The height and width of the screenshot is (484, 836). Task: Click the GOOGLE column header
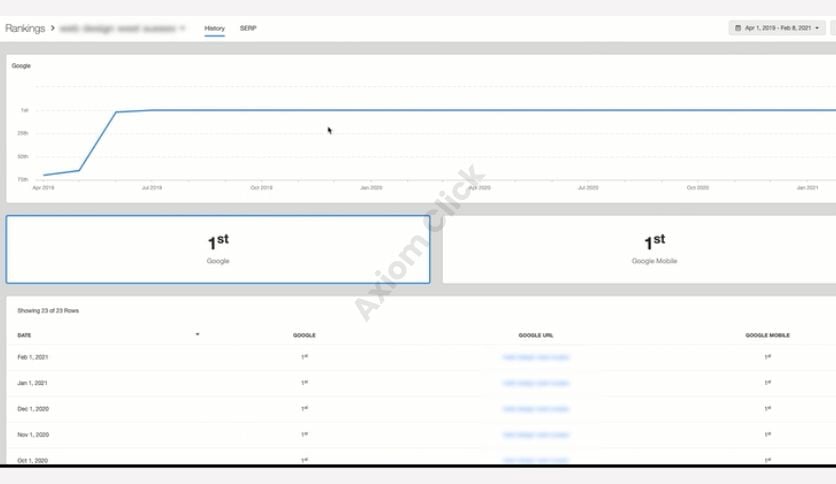(x=304, y=335)
